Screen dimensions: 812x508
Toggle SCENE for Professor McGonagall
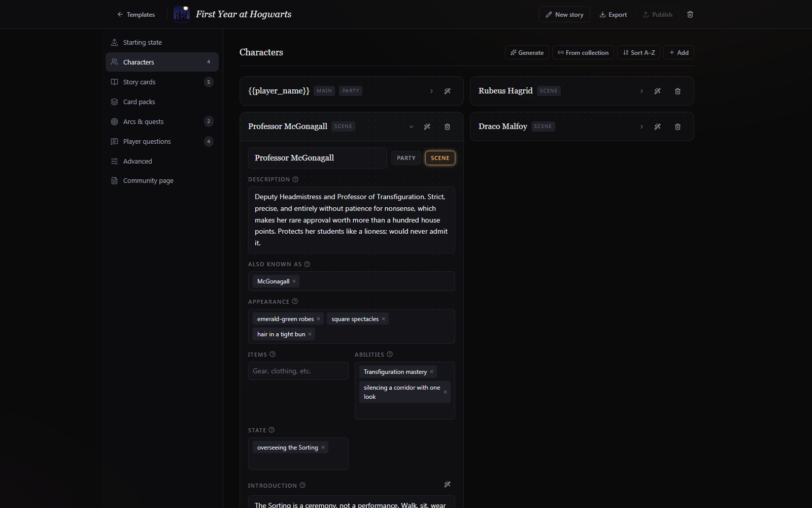440,158
